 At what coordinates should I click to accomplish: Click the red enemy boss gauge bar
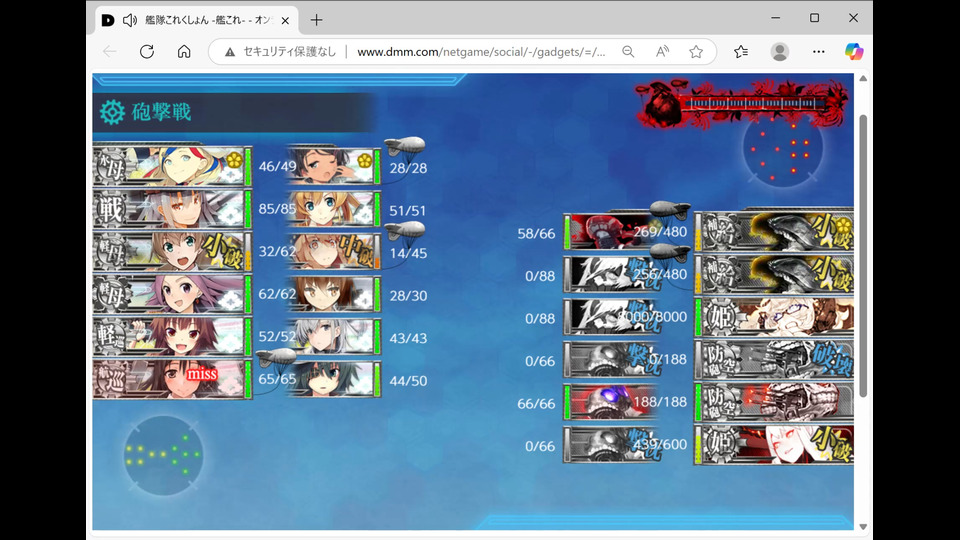click(742, 103)
